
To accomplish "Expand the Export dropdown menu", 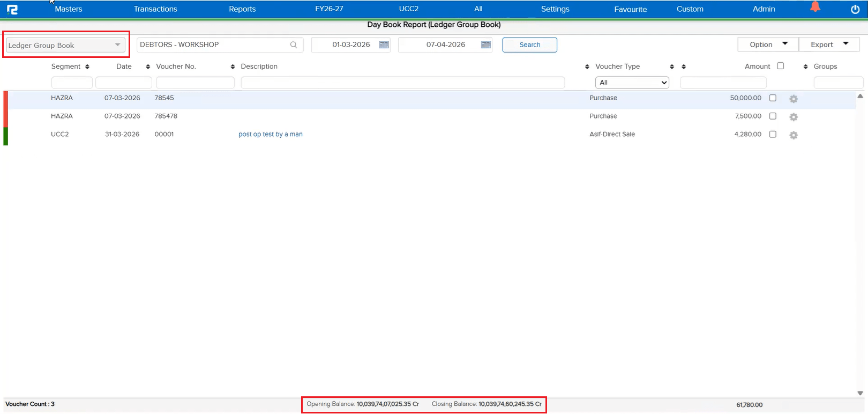I will [x=829, y=45].
